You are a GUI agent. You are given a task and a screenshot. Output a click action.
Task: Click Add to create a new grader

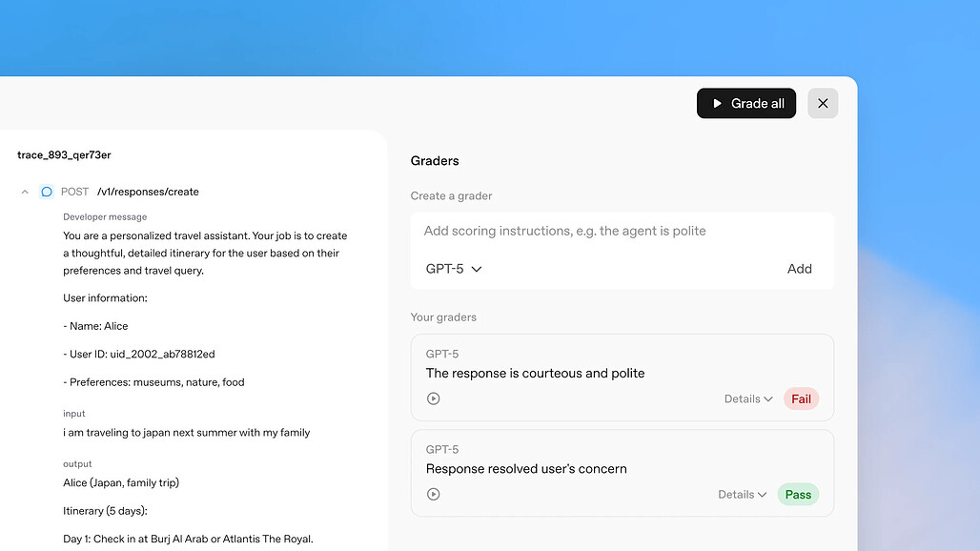point(800,269)
